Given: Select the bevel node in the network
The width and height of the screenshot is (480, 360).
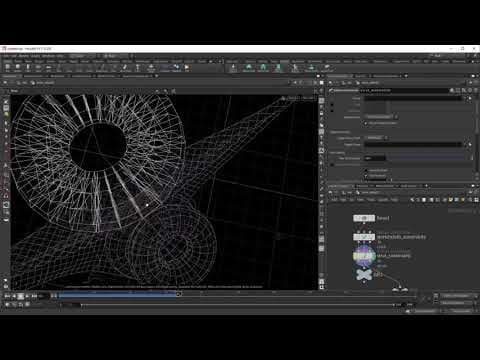Looking at the screenshot, I should (364, 218).
